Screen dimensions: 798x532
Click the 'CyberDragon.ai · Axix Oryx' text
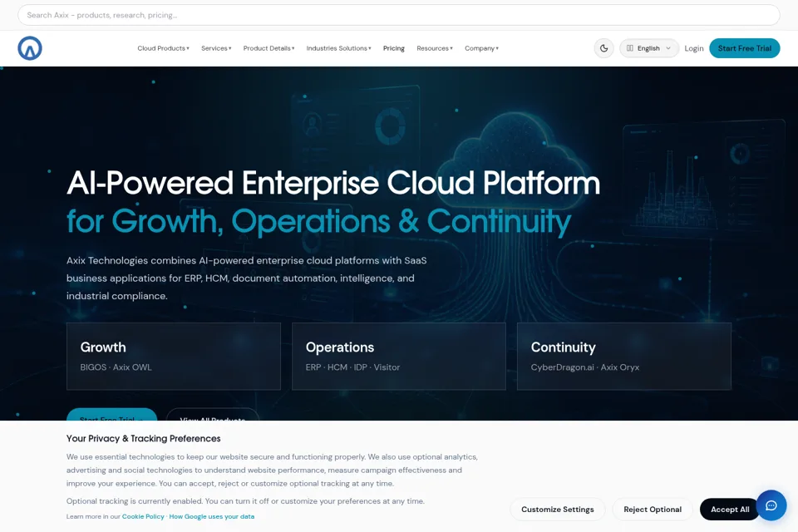[x=584, y=367]
